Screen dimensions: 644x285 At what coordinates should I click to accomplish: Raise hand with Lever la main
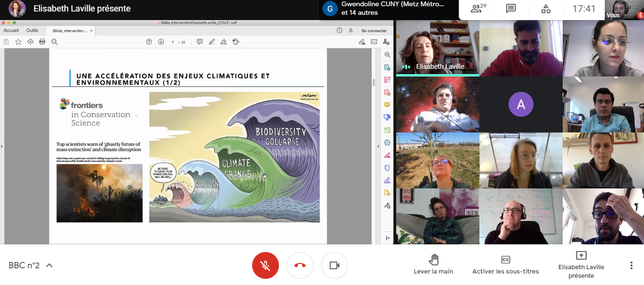433,264
